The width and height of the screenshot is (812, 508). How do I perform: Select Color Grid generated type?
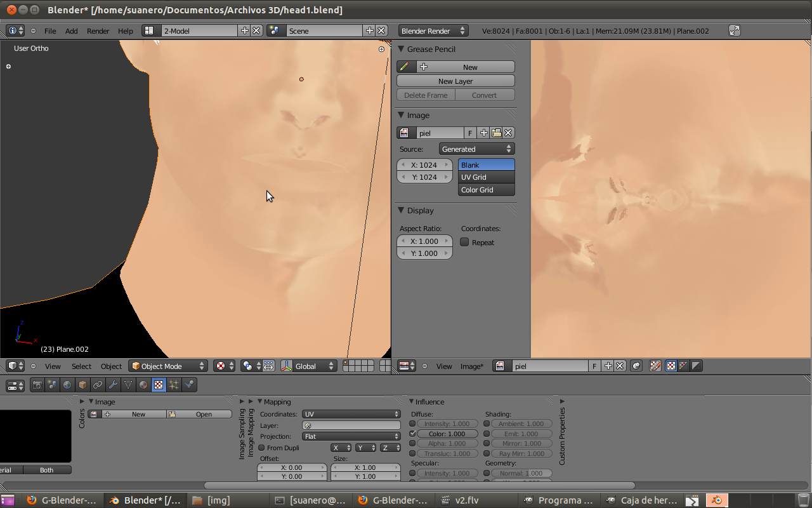(x=487, y=190)
